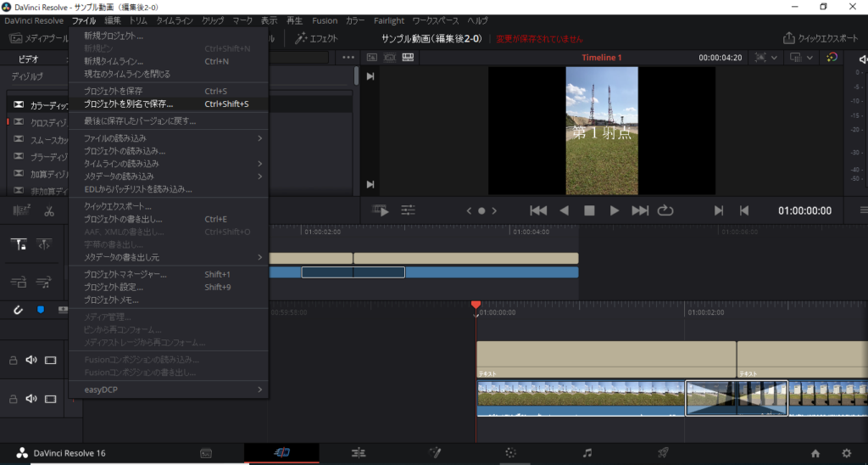Select 新規プロジェクト menu entry
Image resolution: width=868 pixels, height=465 pixels.
pyautogui.click(x=169, y=36)
